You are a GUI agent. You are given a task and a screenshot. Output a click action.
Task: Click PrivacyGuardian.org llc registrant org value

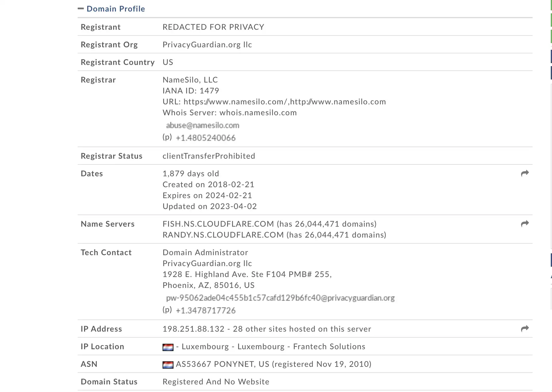pyautogui.click(x=207, y=45)
